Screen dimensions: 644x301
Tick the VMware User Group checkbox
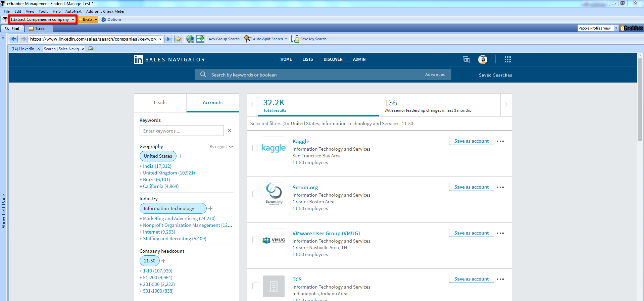point(256,240)
